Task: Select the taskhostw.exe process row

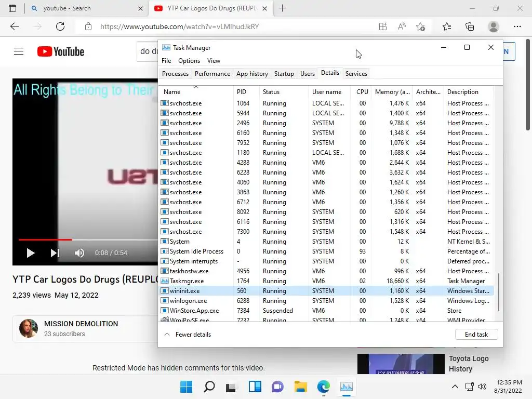Action: (326, 271)
